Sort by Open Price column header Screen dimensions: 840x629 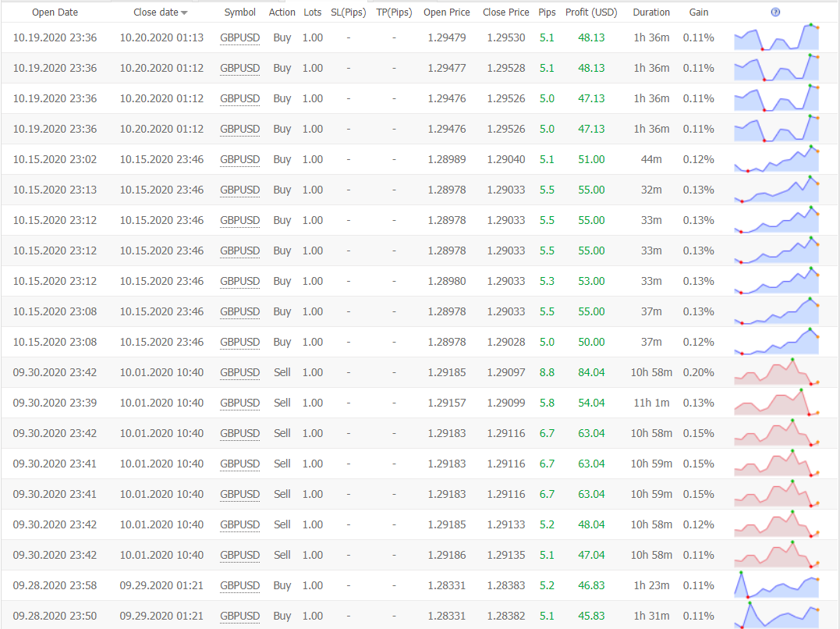tap(447, 12)
